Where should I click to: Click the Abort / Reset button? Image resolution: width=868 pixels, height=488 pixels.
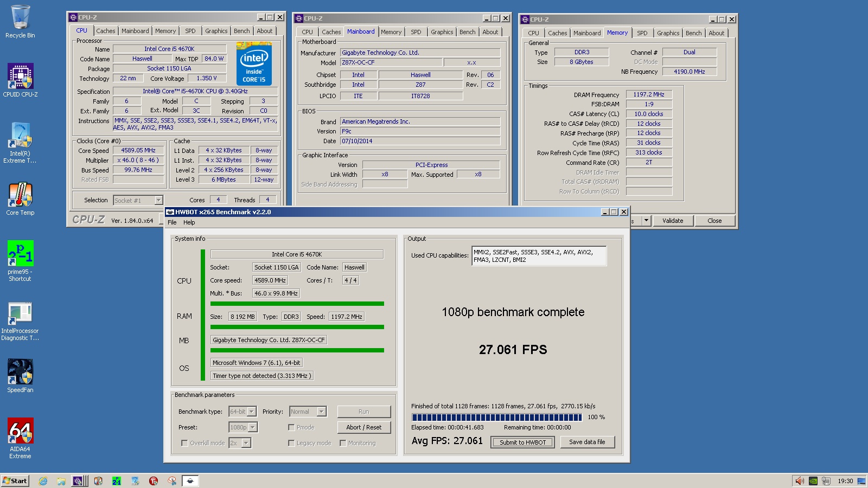click(x=364, y=427)
